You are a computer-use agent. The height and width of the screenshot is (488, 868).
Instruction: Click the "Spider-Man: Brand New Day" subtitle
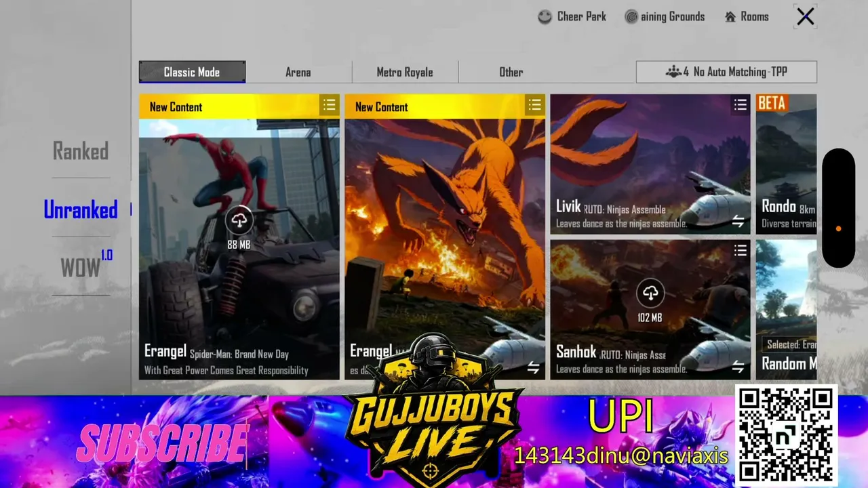click(x=239, y=354)
